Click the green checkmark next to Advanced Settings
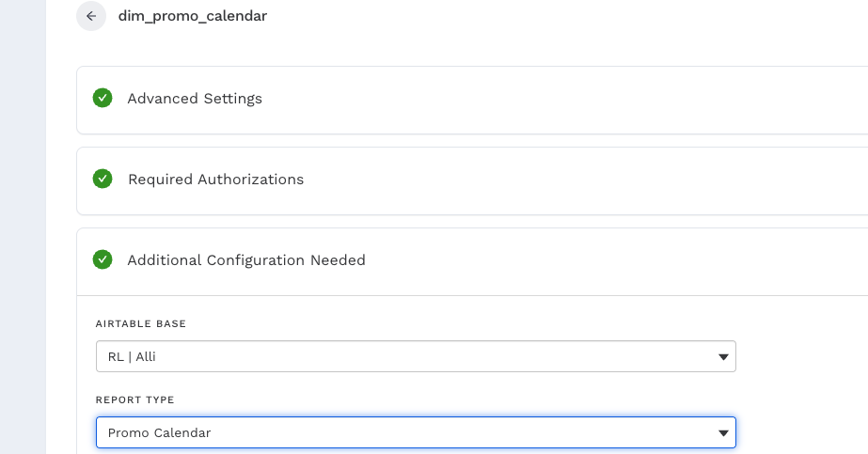Image resolution: width=868 pixels, height=454 pixels. 103,98
